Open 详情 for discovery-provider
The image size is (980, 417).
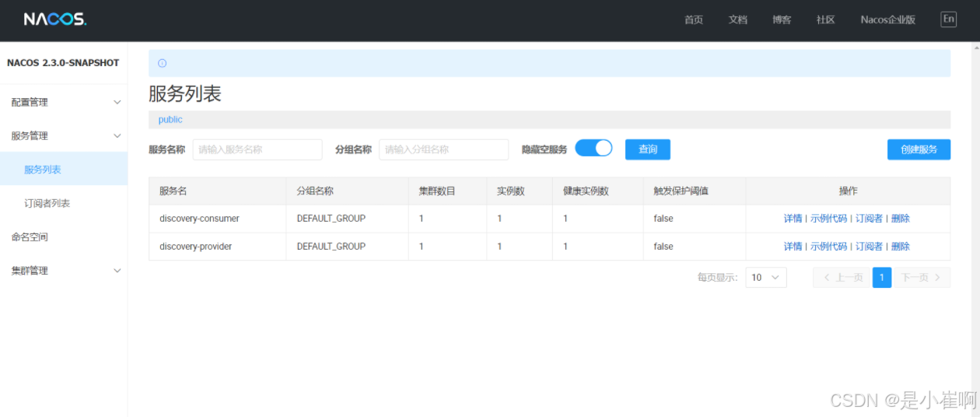(x=793, y=247)
